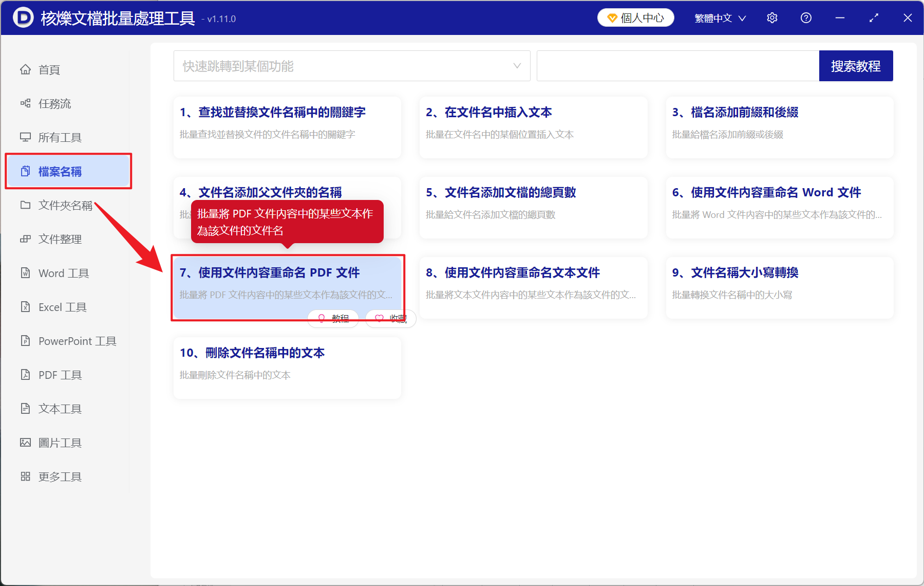Click the 任務流 workflow icon
The image size is (924, 586).
(26, 103)
